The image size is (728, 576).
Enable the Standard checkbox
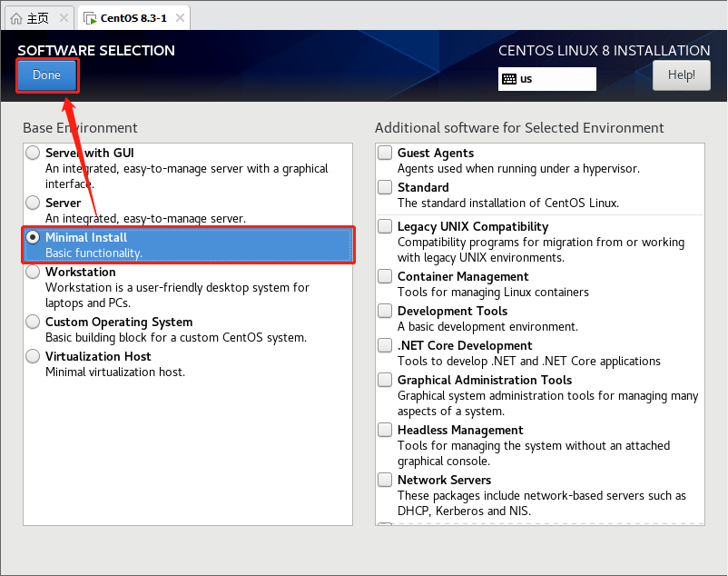385,187
